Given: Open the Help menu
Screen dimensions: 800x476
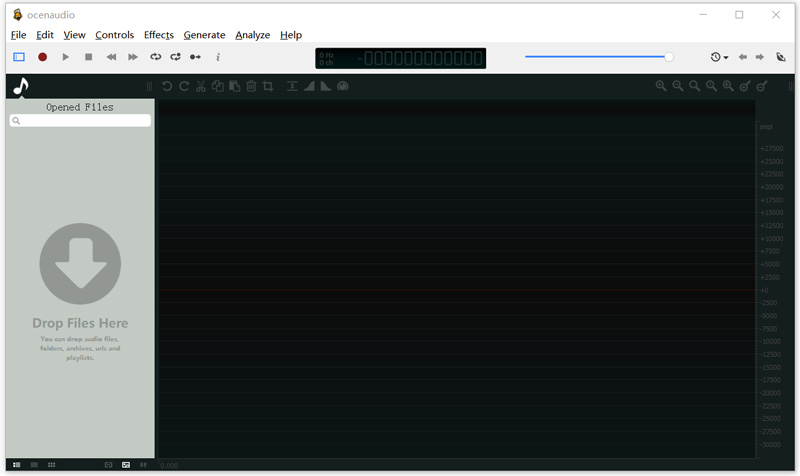Looking at the screenshot, I should [291, 35].
